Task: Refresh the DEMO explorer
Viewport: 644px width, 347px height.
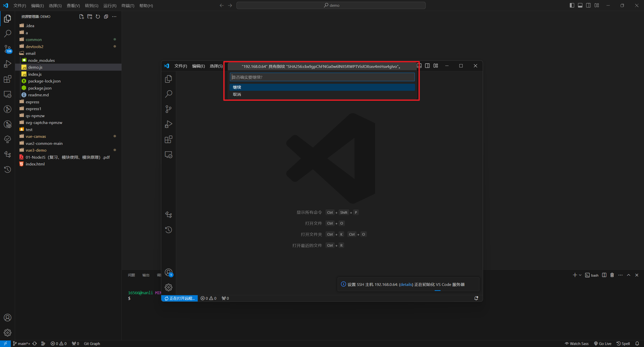Action: [x=98, y=17]
